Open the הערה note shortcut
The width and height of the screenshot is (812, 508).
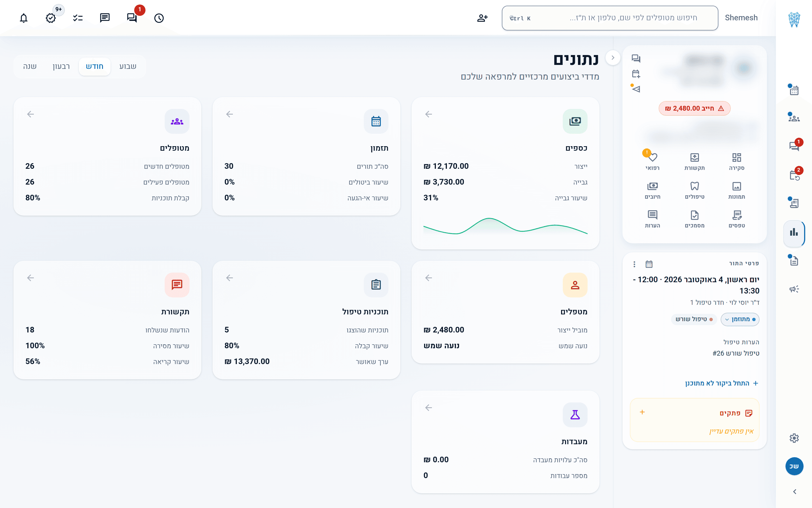coord(652,219)
